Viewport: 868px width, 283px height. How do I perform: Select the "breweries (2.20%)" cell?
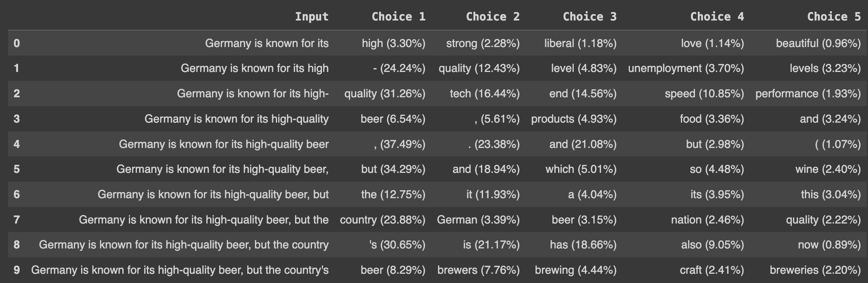[815, 270]
